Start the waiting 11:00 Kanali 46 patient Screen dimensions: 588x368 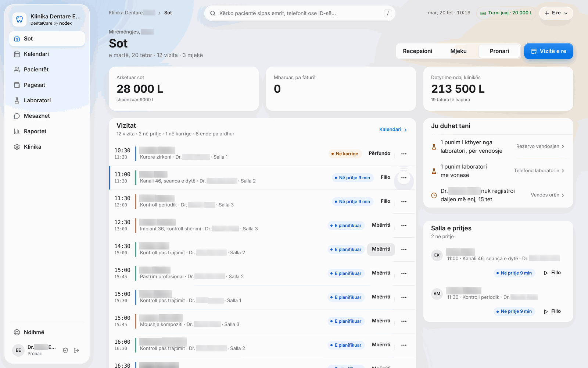552,273
